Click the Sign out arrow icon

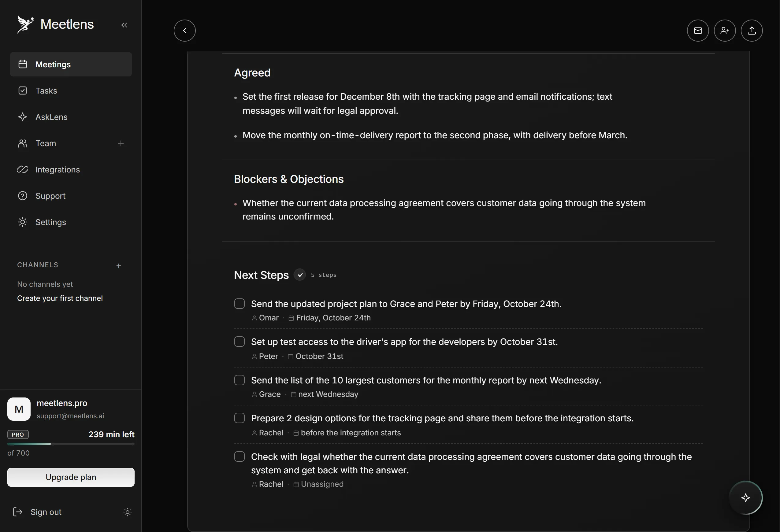tap(17, 512)
